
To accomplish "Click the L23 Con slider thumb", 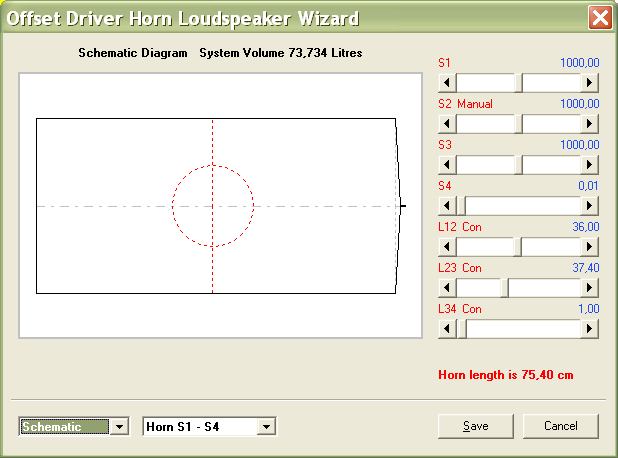I will [504, 288].
